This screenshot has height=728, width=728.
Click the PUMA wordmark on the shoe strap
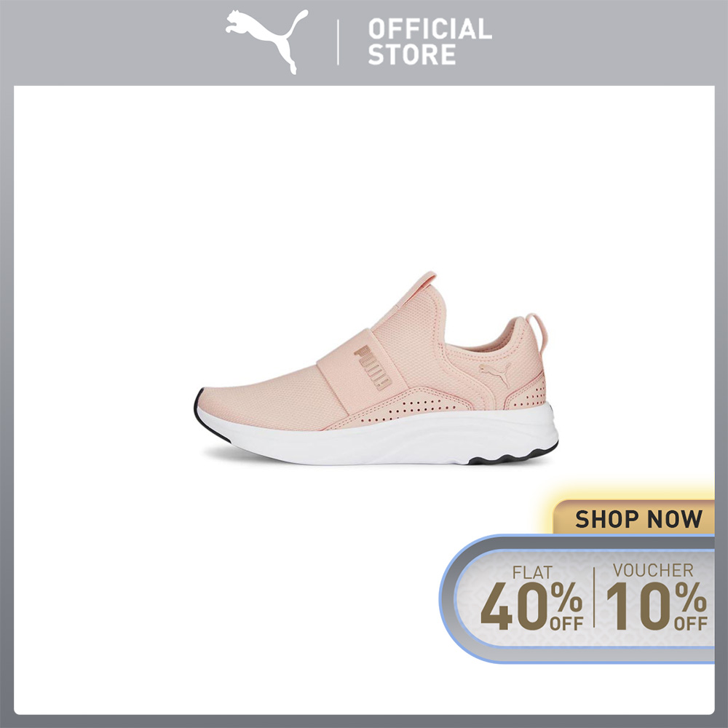click(x=373, y=367)
